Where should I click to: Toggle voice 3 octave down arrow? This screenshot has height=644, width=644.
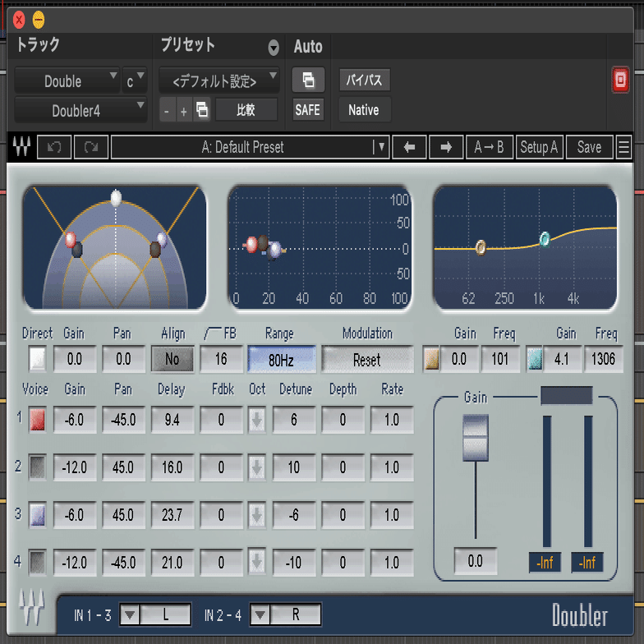tap(257, 515)
